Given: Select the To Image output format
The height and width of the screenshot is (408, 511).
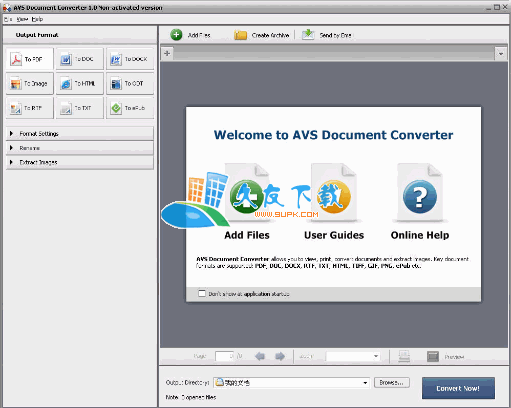Looking at the screenshot, I should tap(29, 83).
